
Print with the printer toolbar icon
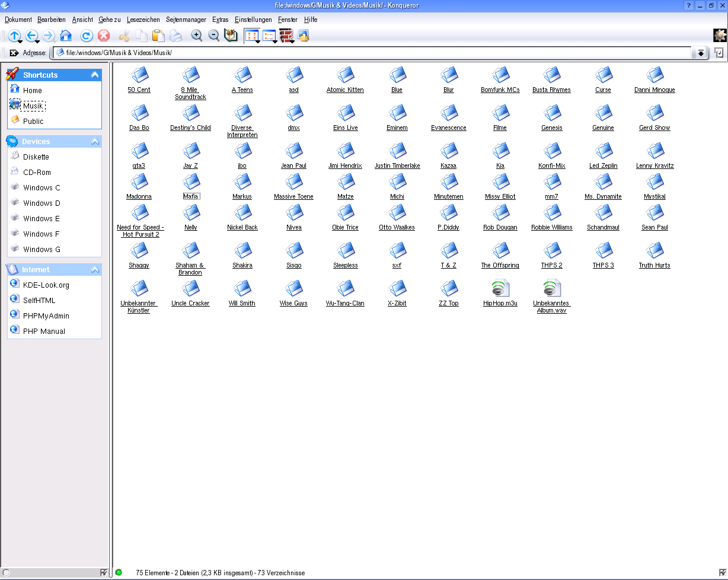point(175,36)
